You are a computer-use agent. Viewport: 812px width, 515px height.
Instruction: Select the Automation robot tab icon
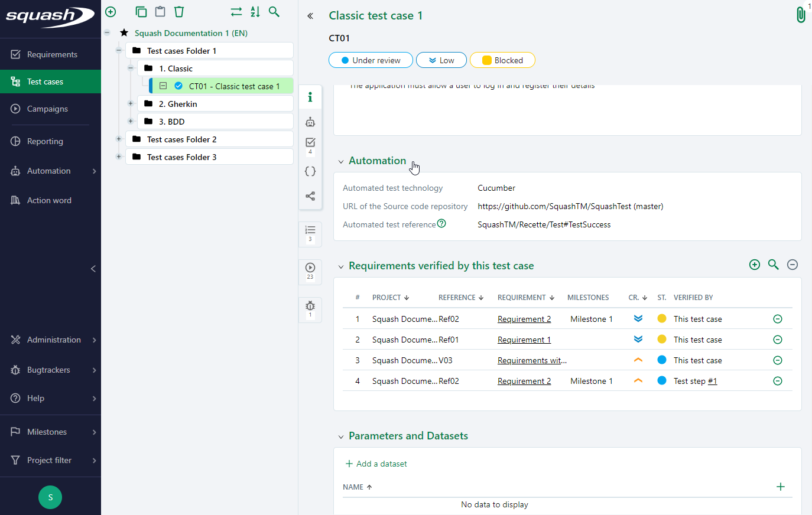click(x=310, y=122)
